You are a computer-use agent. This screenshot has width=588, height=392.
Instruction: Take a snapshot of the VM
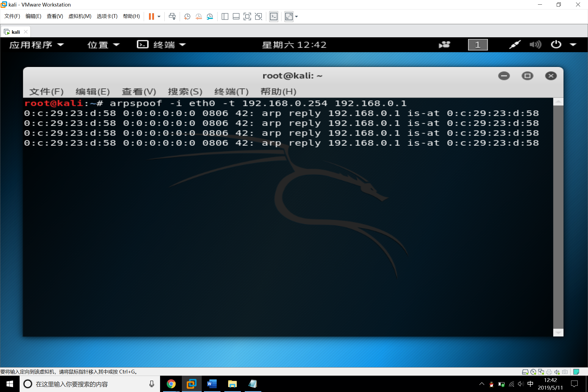pyautogui.click(x=187, y=17)
